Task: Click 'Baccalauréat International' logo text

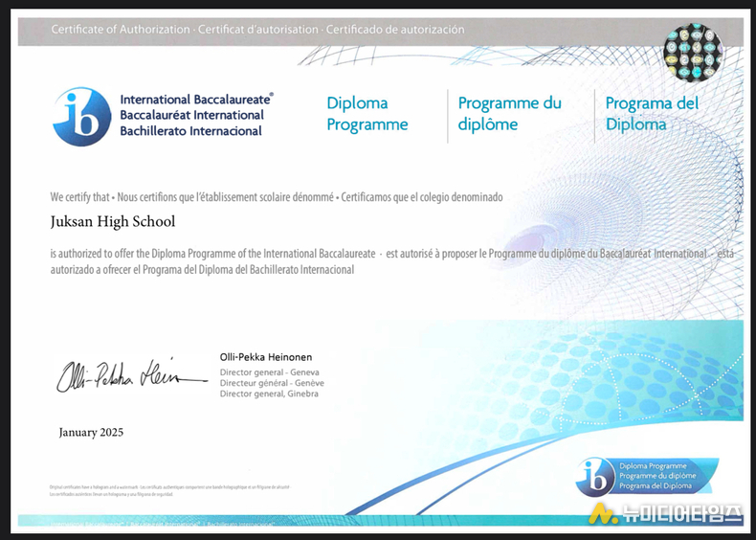Action: 192,115
